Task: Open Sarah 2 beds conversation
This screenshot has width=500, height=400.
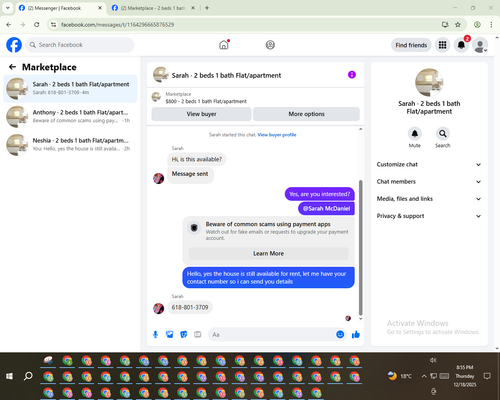Action: pos(70,88)
